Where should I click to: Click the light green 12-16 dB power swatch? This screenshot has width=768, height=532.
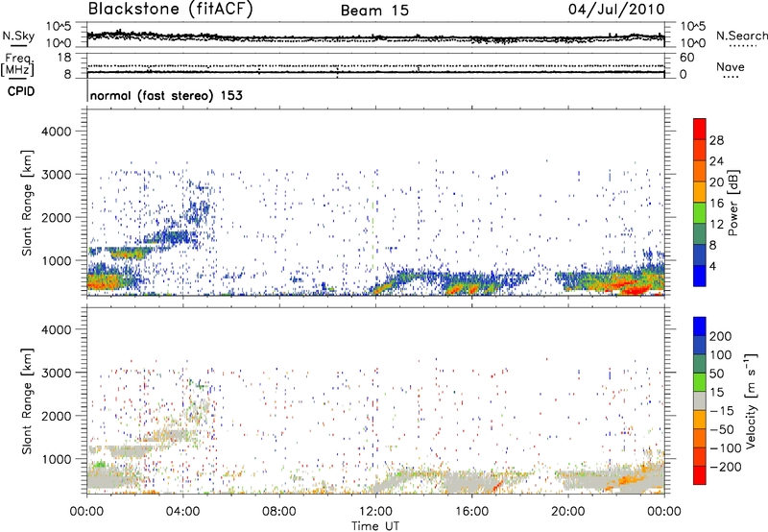click(x=700, y=213)
